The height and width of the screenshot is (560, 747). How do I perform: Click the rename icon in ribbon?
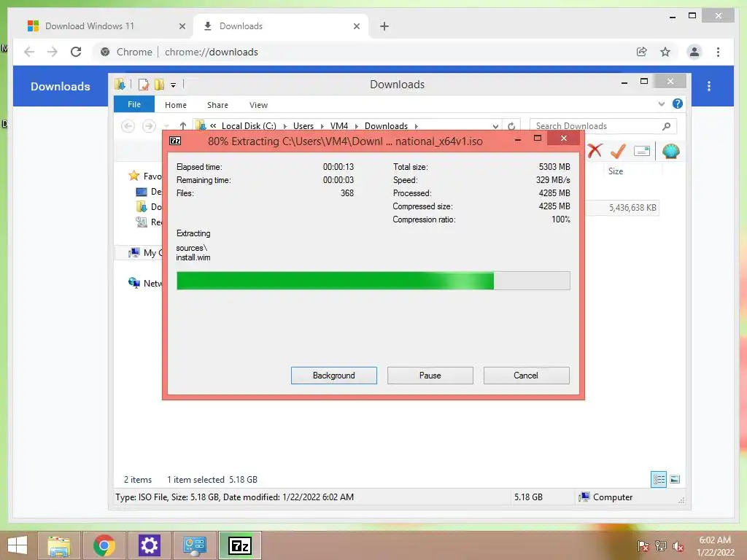[642, 152]
